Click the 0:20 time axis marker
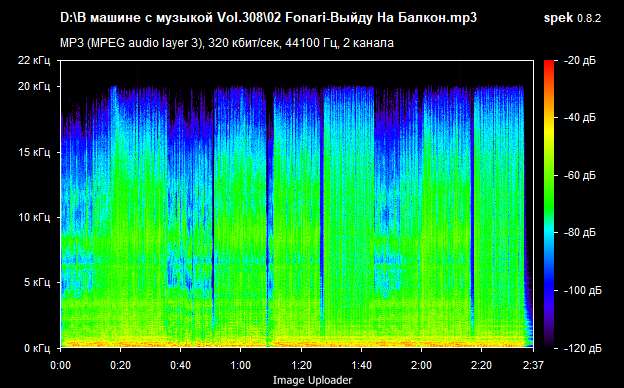This screenshot has height=388, width=624. [121, 365]
